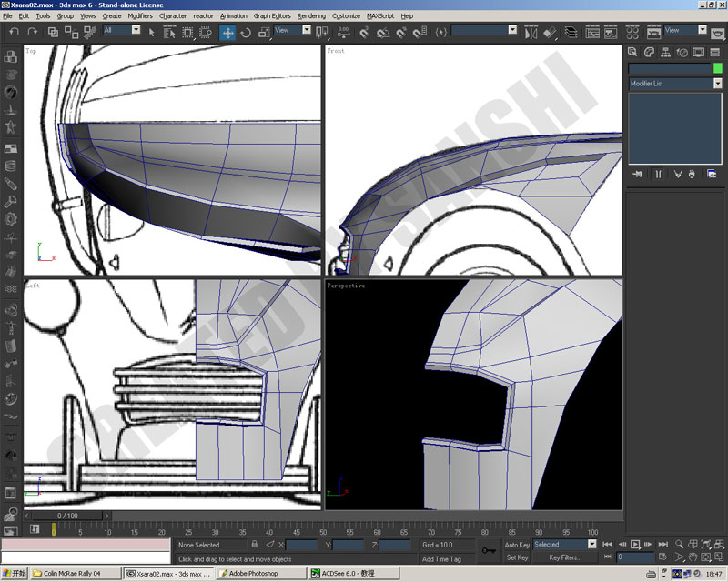Click the Pin Stack icon under modifier stack
The height and width of the screenshot is (582, 728).
[x=638, y=174]
